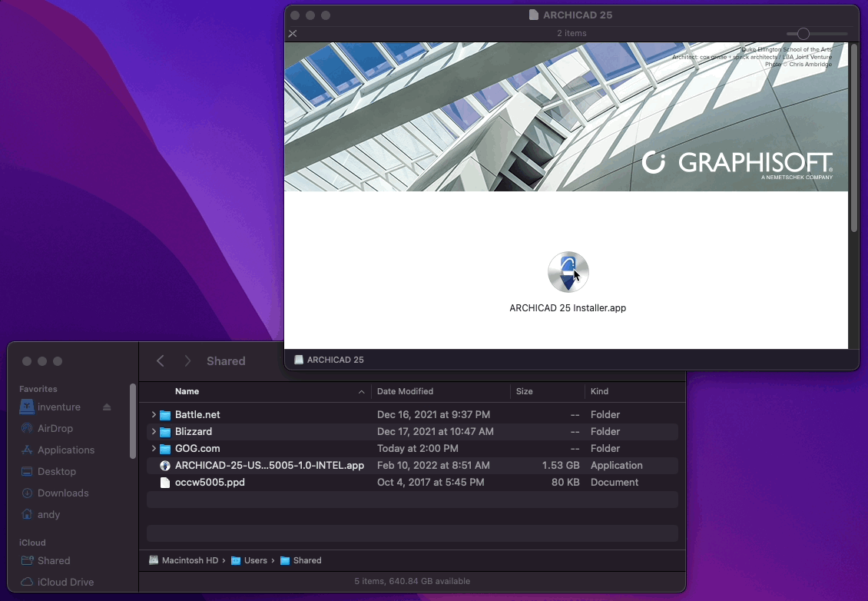The width and height of the screenshot is (868, 601).
Task: Click the '1.53 GB' size cell
Action: coord(561,465)
